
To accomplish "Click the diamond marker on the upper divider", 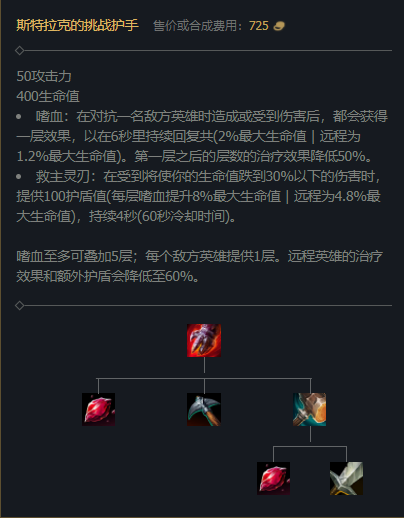I will (x=19, y=51).
